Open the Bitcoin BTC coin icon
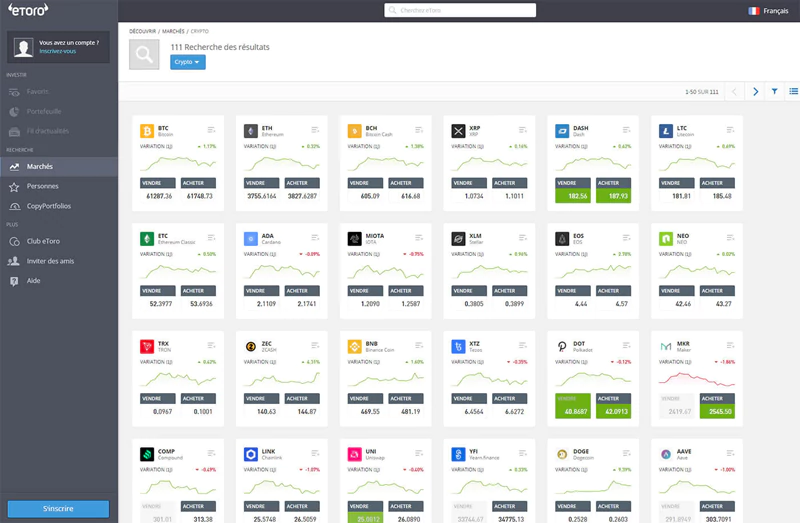Image resolution: width=800 pixels, height=523 pixels. 147,131
